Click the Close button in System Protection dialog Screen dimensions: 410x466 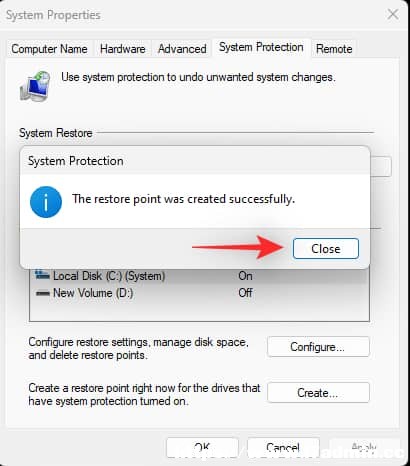326,248
